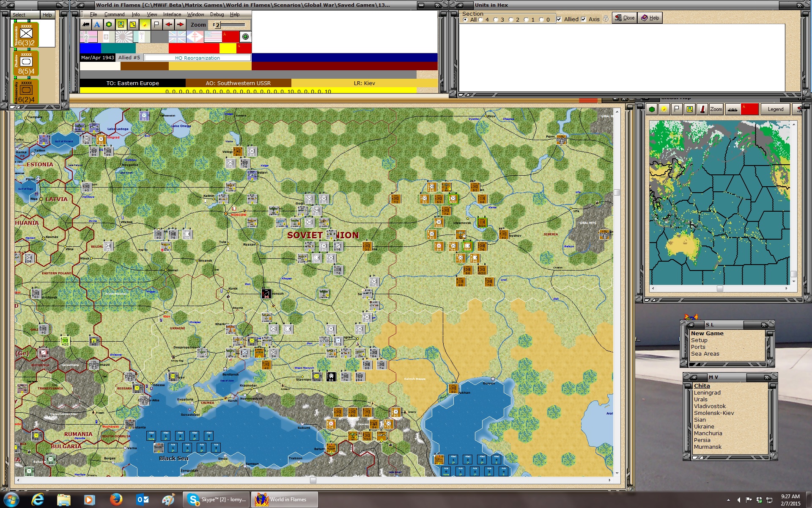Click the ship silhouette icon in Global Map toolbar
This screenshot has width=812, height=508.
click(x=732, y=109)
